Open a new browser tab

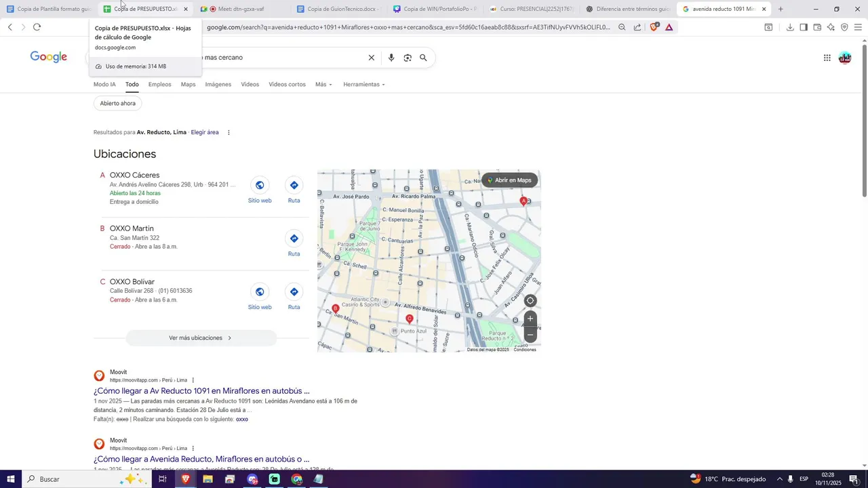point(781,9)
